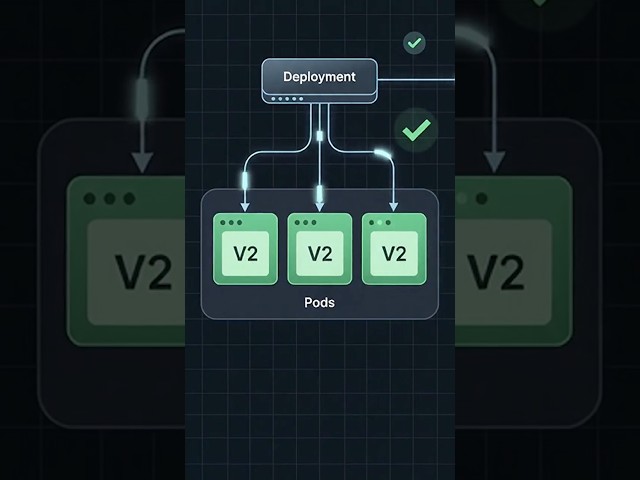Click the glowing pulse on the left connector line
This screenshot has height=480, width=640.
[244, 180]
